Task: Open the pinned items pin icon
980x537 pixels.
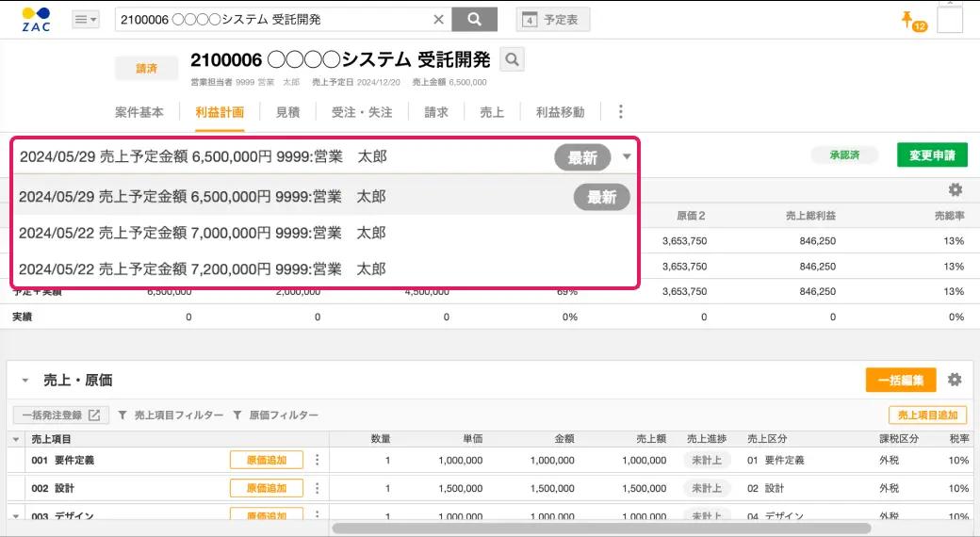Action: (x=907, y=19)
